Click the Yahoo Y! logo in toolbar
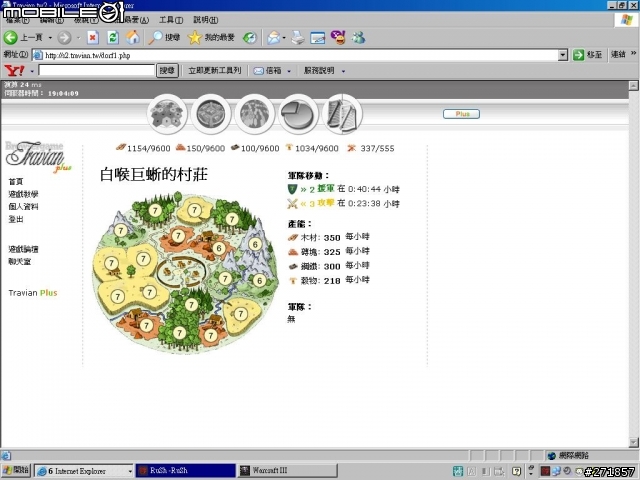640x480 pixels. coord(14,71)
